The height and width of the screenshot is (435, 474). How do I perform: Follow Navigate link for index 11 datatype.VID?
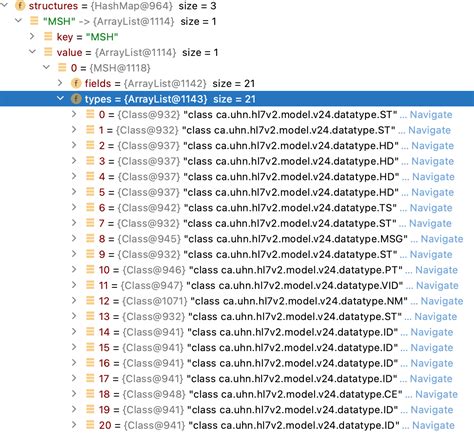437,285
